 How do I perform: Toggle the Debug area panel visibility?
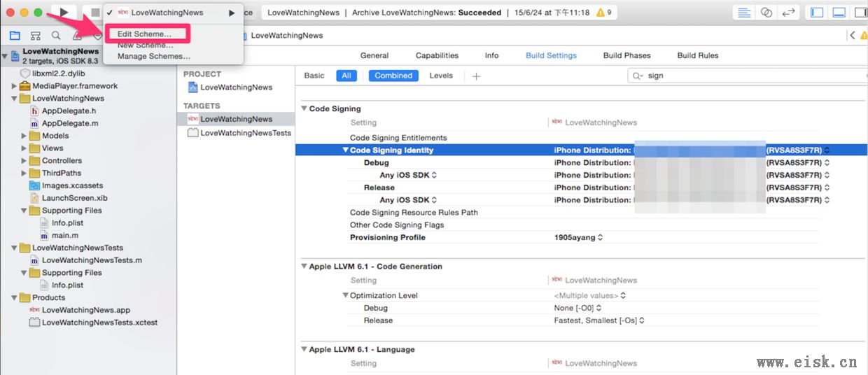(839, 13)
